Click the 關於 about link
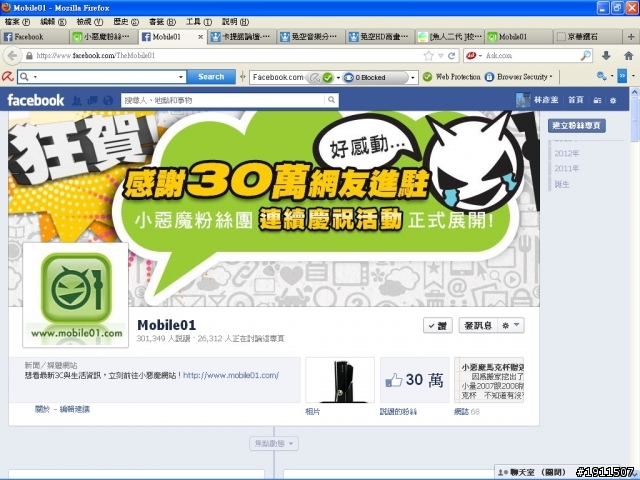 42,409
